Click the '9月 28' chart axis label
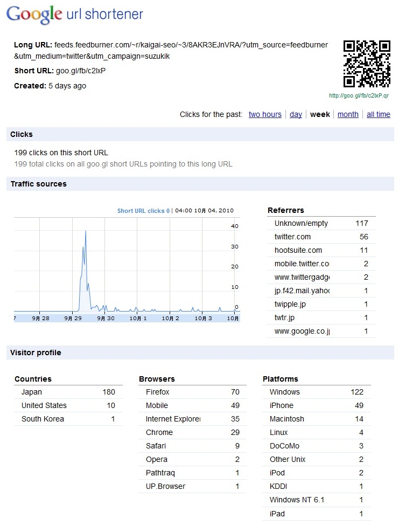The width and height of the screenshot is (413, 532). (41, 318)
